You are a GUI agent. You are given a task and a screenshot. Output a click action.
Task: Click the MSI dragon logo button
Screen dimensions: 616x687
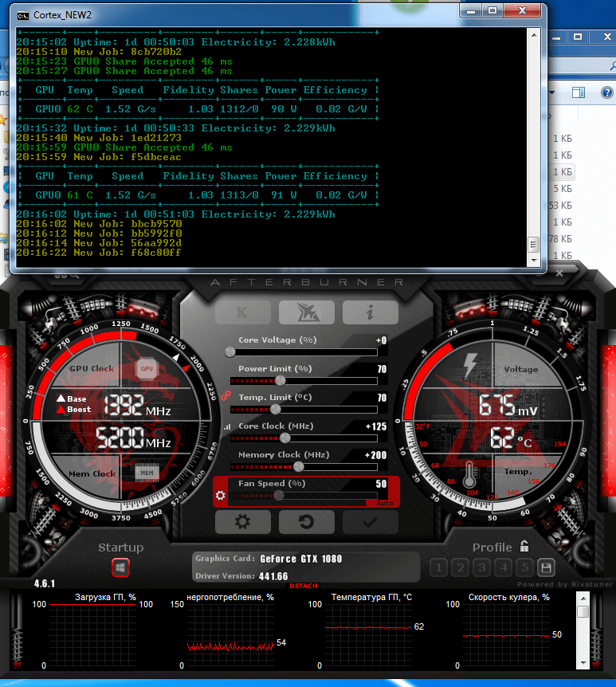pos(307,312)
